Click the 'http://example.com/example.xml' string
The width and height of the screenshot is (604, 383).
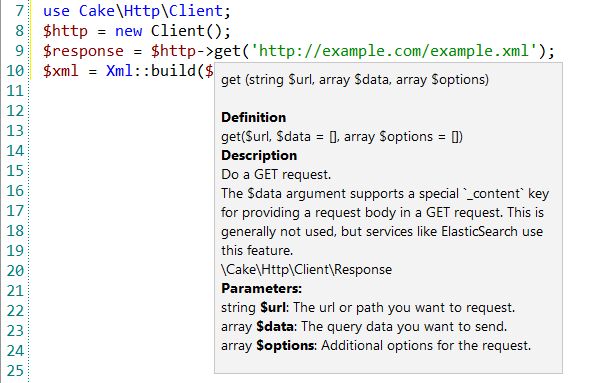coord(394,51)
